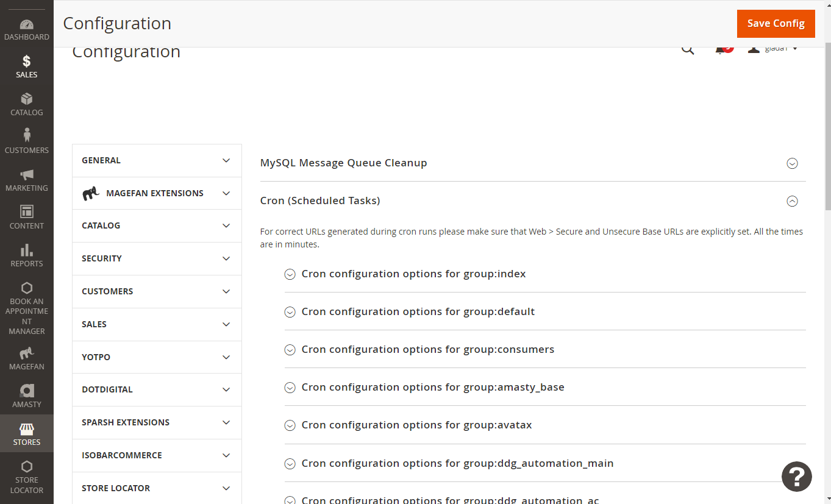Expand the ISOBARCOMMERCE configuration tab
The height and width of the screenshot is (504, 831).
tap(157, 455)
